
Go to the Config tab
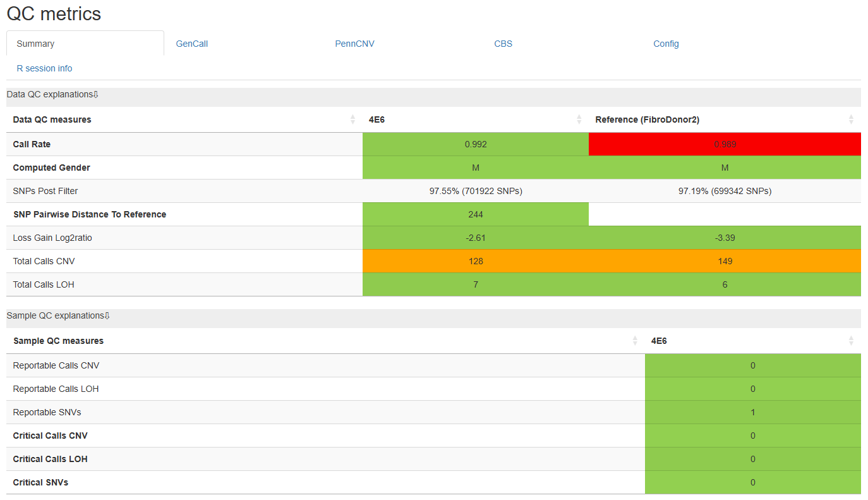pos(666,44)
